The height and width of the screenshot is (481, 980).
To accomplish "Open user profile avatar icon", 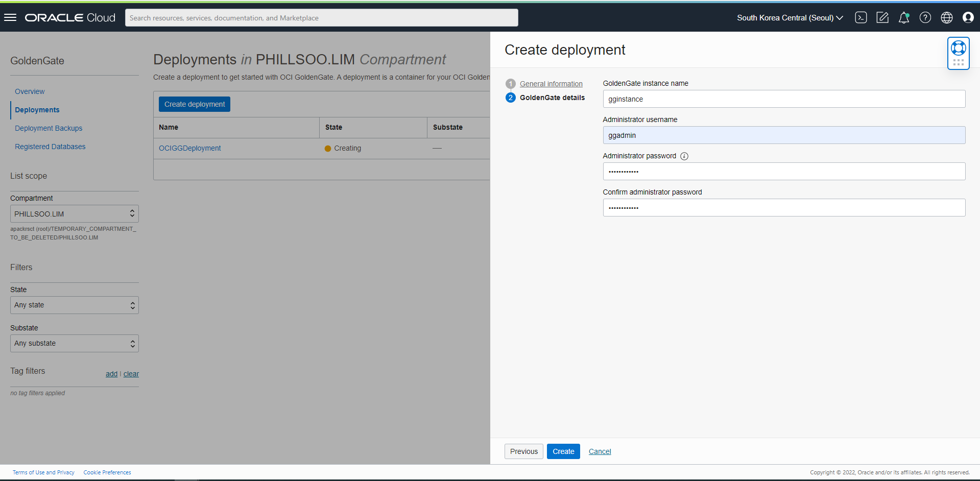I will click(x=968, y=17).
